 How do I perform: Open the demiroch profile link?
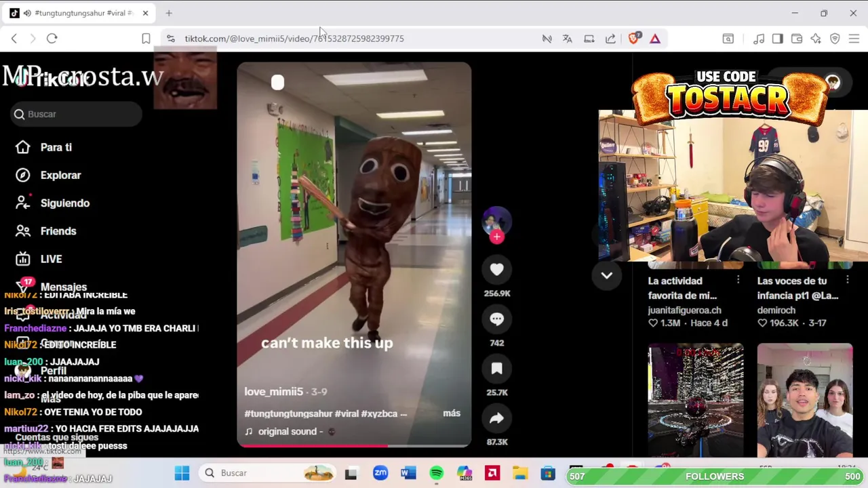[x=776, y=310]
